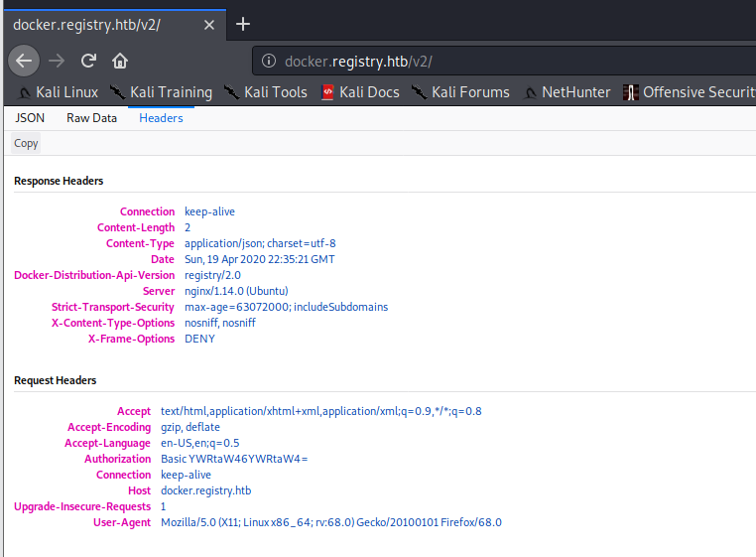Select the Headers tab
Image resolution: width=756 pixels, height=557 pixels.
[161, 118]
